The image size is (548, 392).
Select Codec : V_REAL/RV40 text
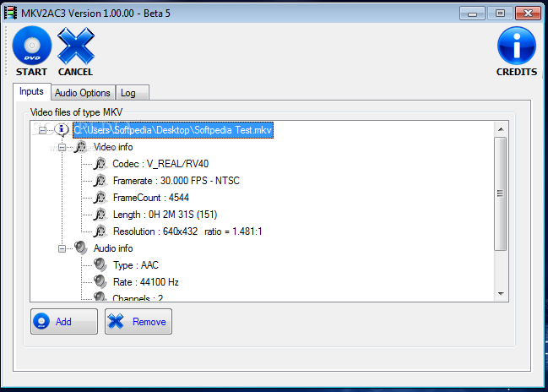tap(160, 164)
